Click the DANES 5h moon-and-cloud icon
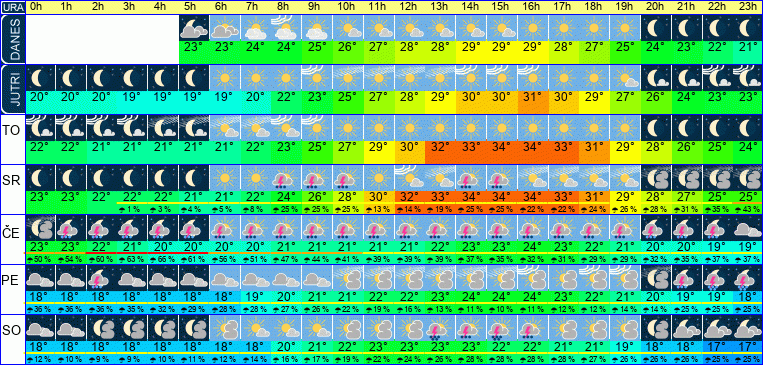Viewport: 763px width, 365px height. (194, 28)
